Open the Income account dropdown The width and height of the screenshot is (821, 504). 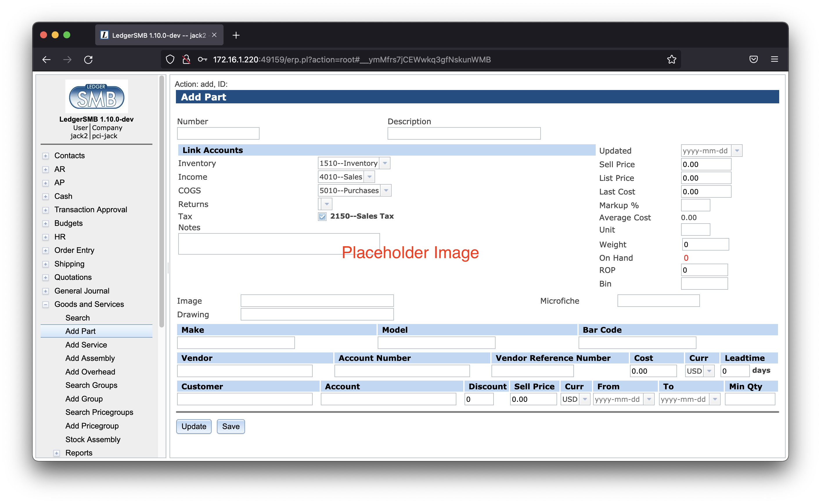pyautogui.click(x=369, y=177)
